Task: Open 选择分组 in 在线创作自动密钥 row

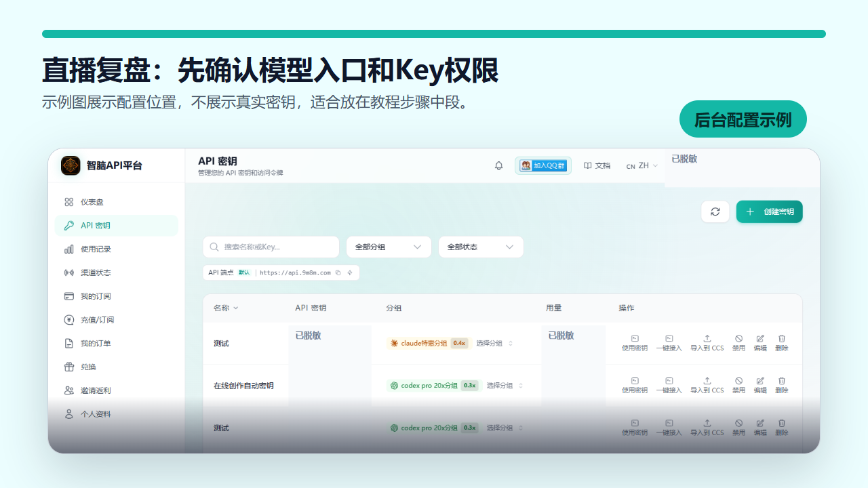Action: click(505, 386)
